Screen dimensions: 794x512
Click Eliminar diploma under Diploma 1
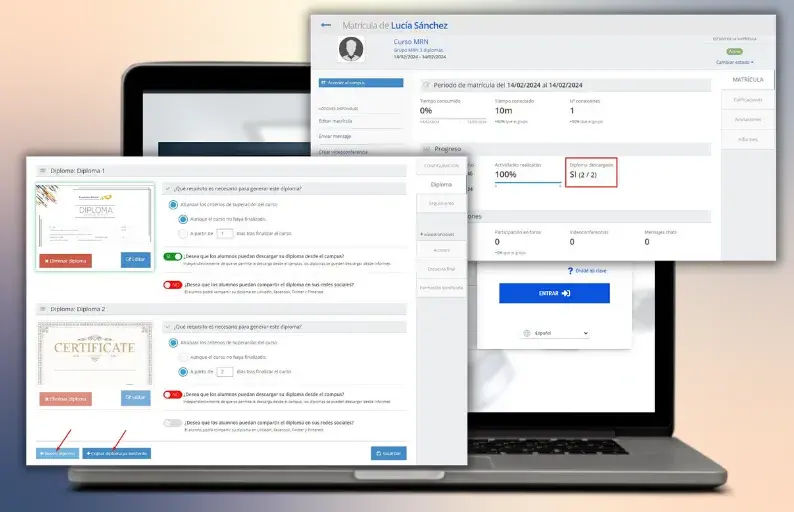[65, 261]
